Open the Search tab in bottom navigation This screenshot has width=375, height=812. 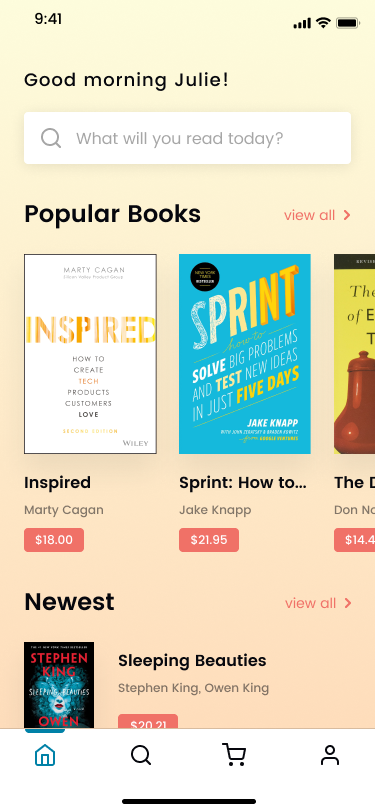pyautogui.click(x=140, y=755)
